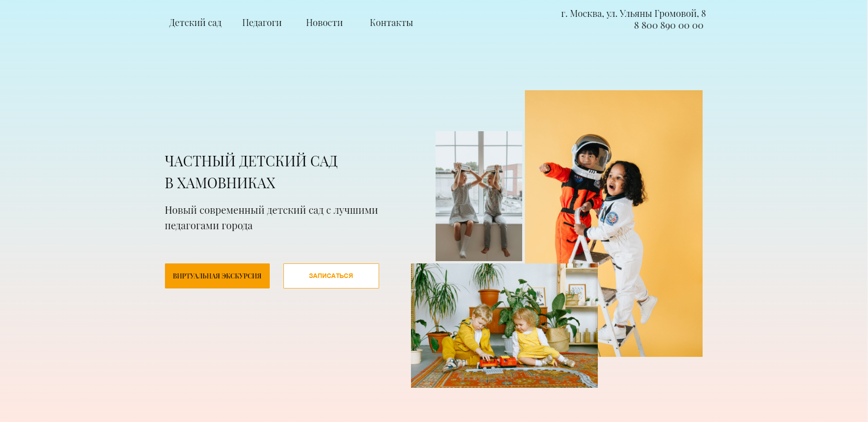Click the Виртуальная экскурсия button

click(217, 276)
